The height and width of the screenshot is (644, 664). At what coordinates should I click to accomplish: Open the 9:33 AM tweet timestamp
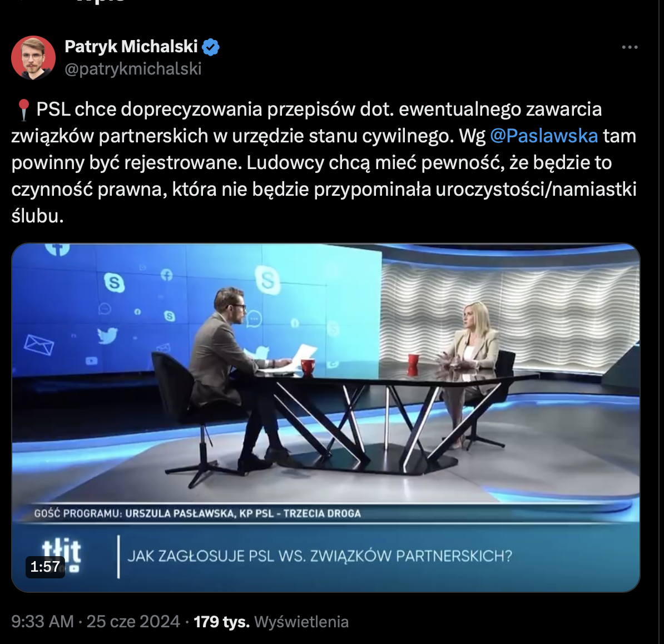point(42,622)
